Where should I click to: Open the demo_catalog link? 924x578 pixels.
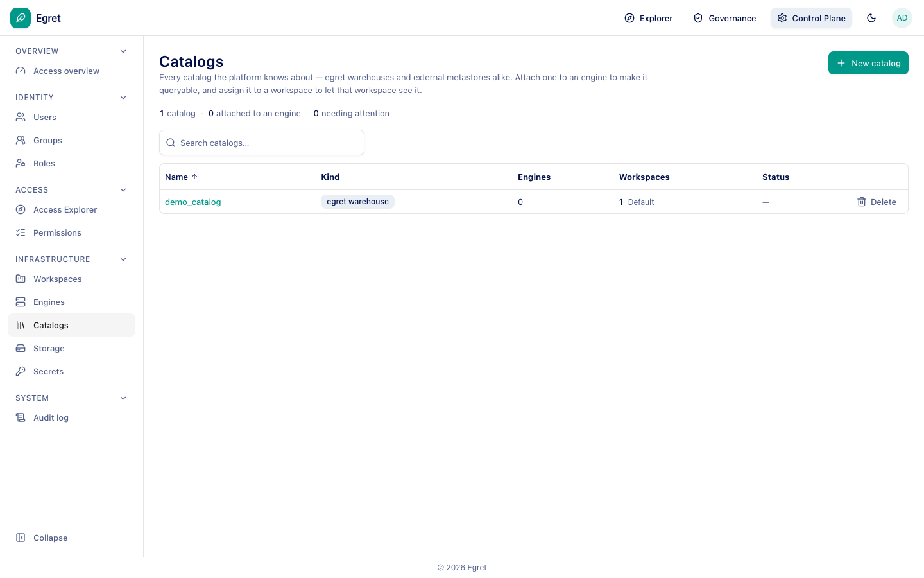tap(193, 202)
